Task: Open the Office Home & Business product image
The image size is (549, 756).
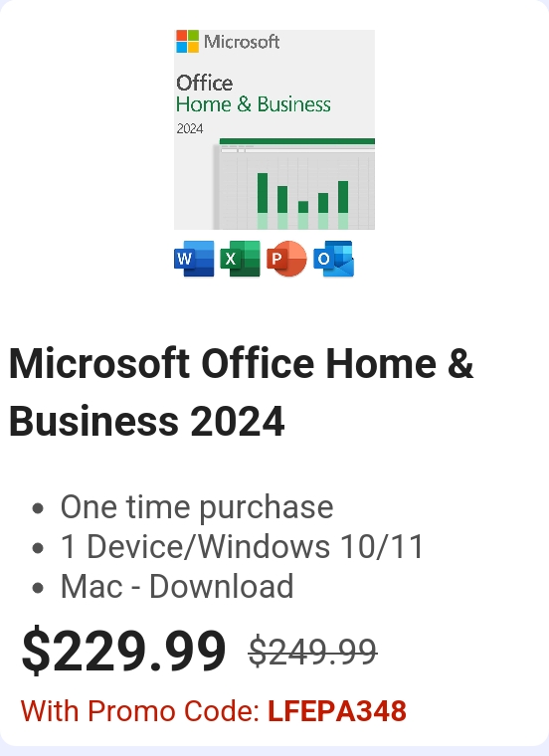Action: point(274,129)
